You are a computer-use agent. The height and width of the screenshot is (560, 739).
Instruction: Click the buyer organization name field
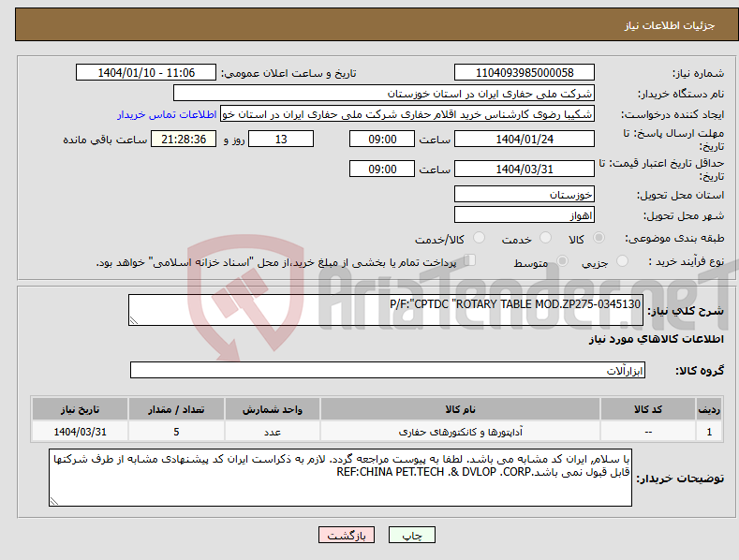[384, 94]
